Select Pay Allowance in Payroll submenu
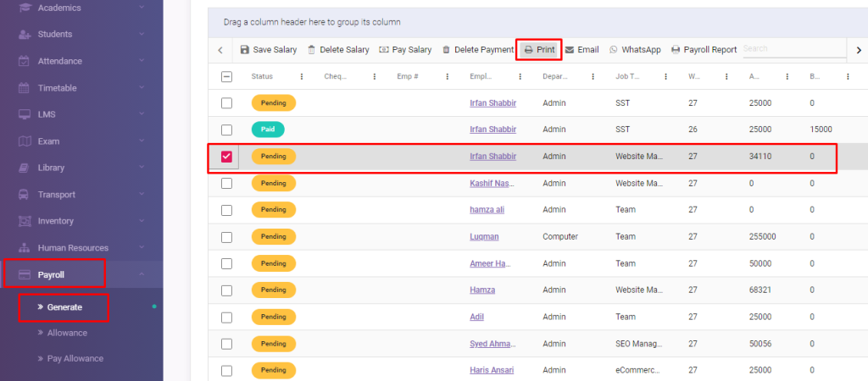This screenshot has height=381, width=868. 75,359
